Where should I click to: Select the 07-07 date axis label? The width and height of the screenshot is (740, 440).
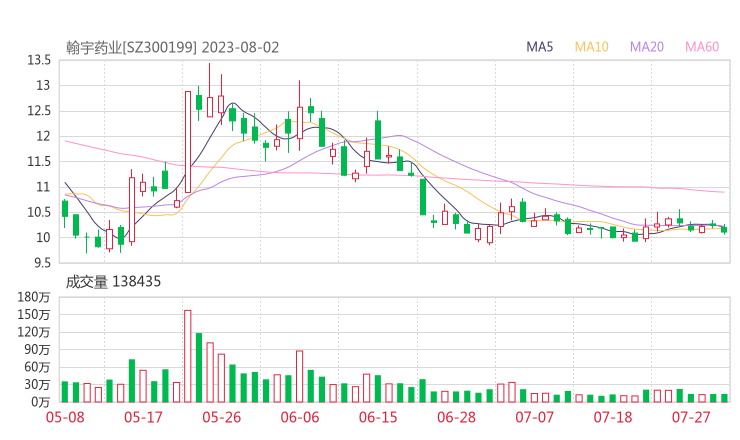click(x=534, y=417)
